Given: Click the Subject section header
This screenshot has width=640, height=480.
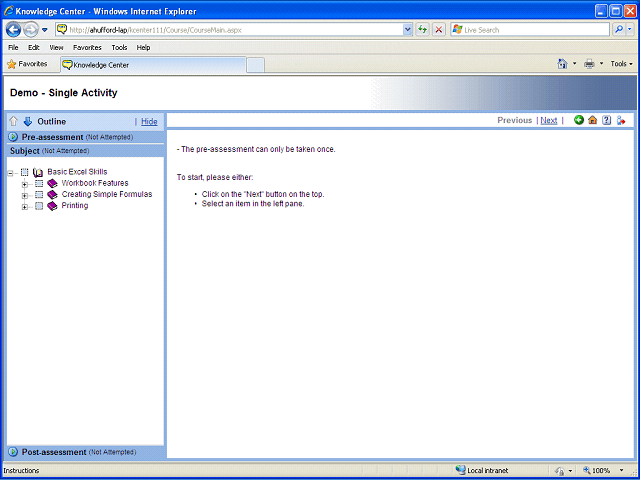Looking at the screenshot, I should coord(86,151).
